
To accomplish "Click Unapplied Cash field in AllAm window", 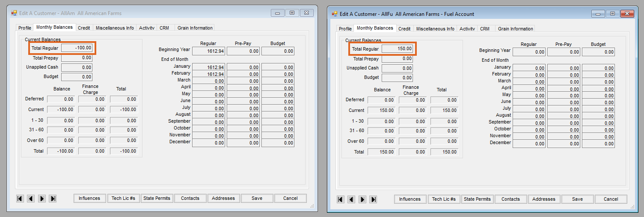I will (77, 67).
